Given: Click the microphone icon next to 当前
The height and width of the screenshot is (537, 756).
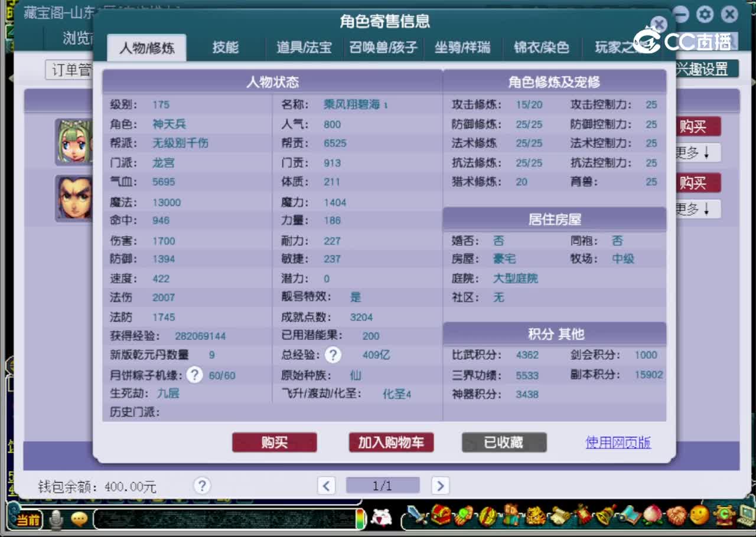Looking at the screenshot, I should [55, 519].
